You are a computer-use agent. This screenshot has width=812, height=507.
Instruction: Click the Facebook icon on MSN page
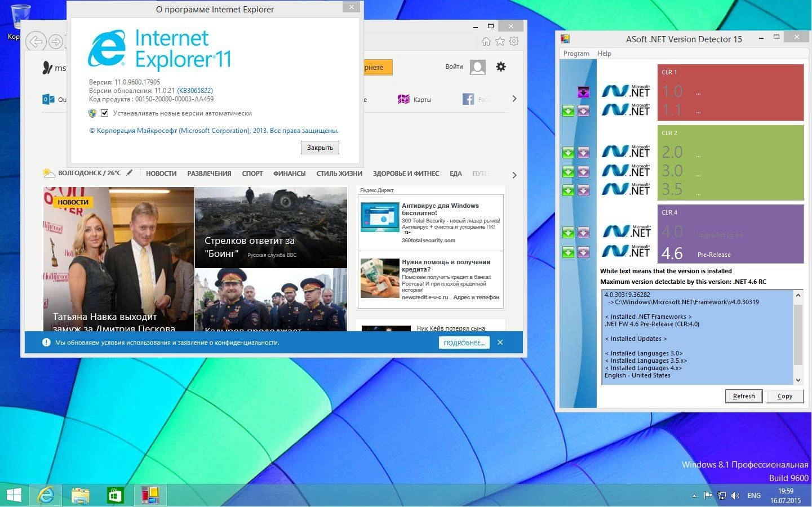click(x=468, y=99)
